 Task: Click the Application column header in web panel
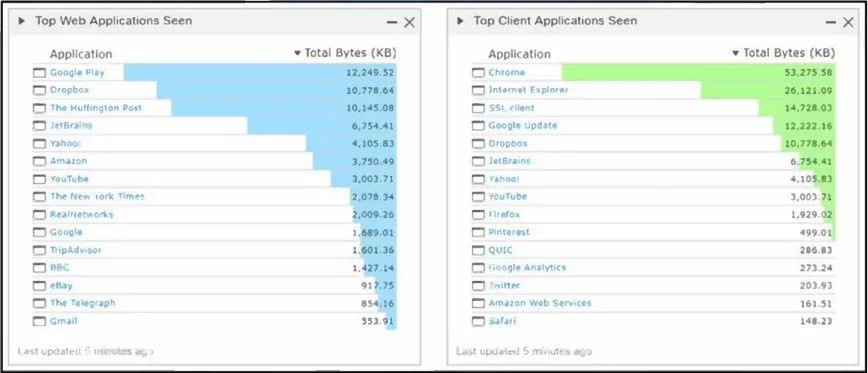click(81, 54)
